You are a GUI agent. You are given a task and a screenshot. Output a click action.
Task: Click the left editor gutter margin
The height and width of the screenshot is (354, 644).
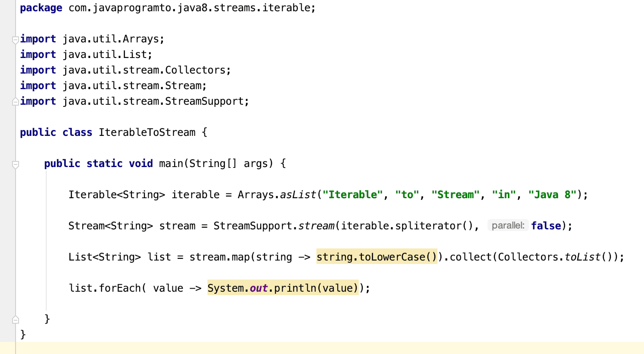pyautogui.click(x=6, y=173)
